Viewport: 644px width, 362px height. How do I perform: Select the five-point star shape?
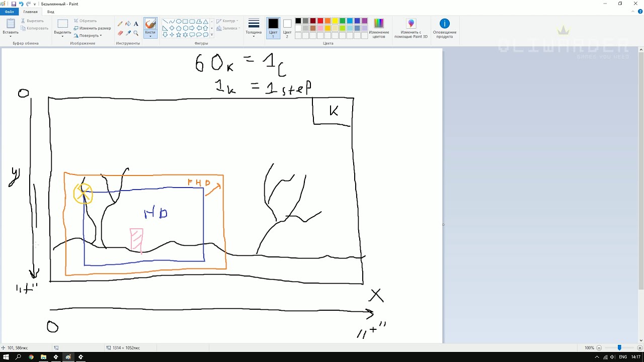[179, 35]
